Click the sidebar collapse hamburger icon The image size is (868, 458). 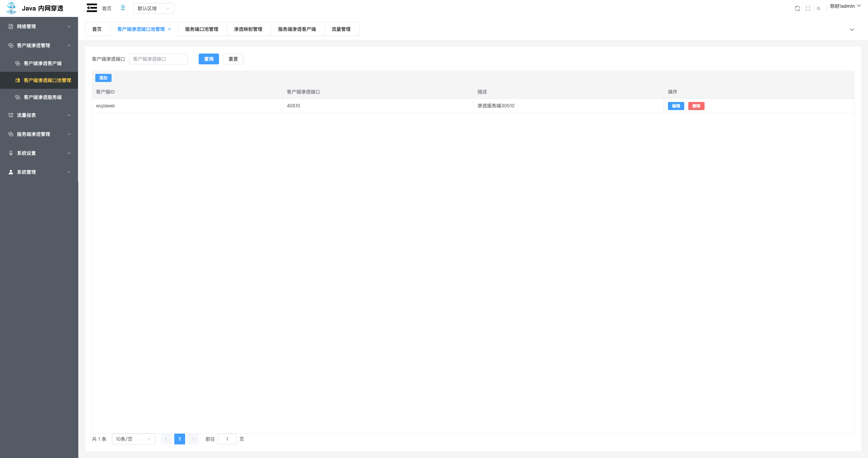92,8
